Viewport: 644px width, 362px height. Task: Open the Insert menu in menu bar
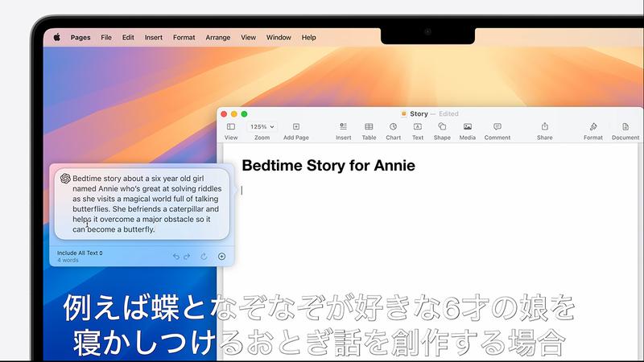tap(153, 37)
